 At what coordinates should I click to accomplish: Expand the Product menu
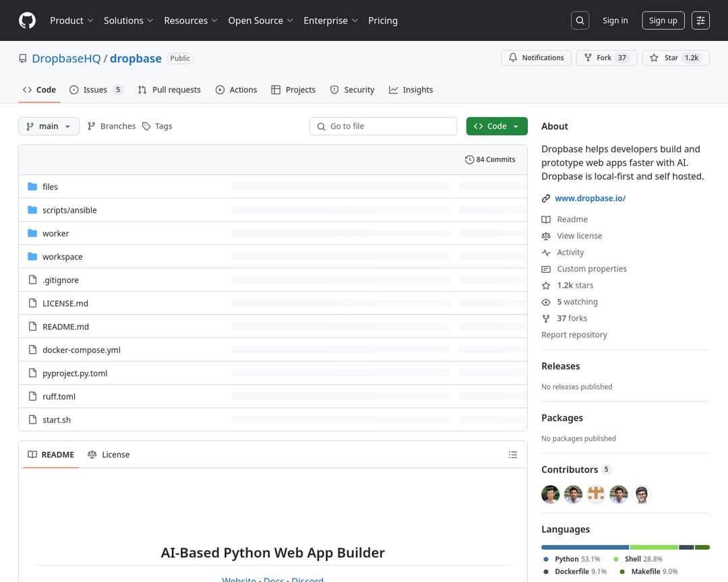71,20
